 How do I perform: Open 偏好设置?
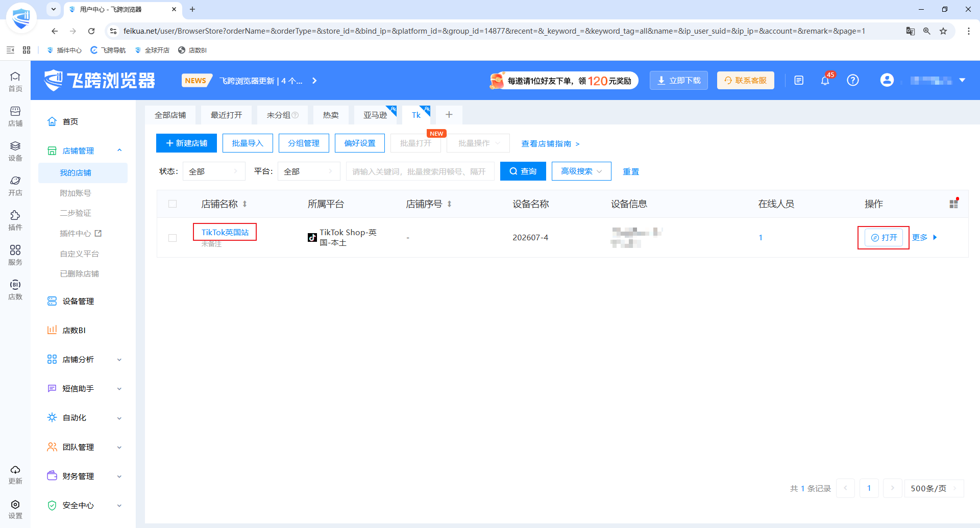pos(360,143)
